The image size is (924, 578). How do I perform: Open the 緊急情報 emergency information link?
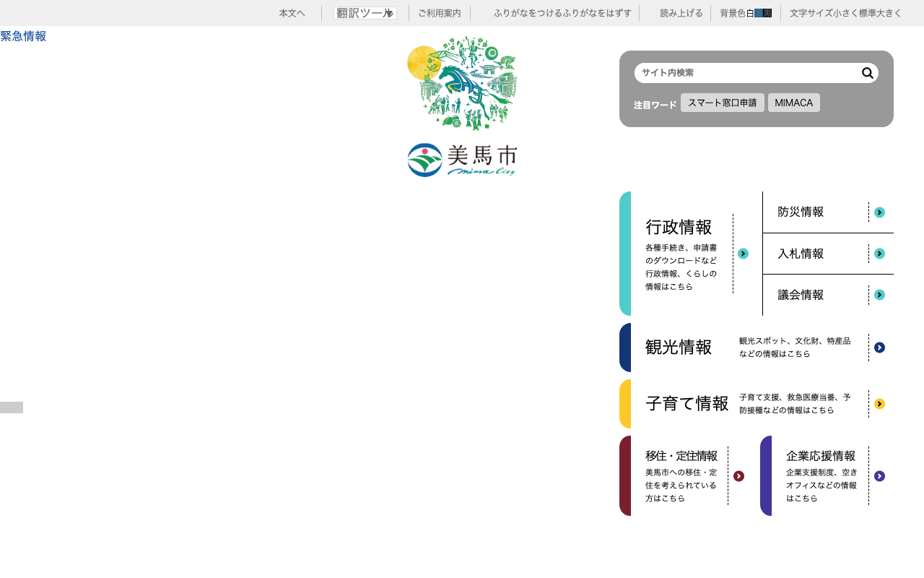pyautogui.click(x=23, y=36)
